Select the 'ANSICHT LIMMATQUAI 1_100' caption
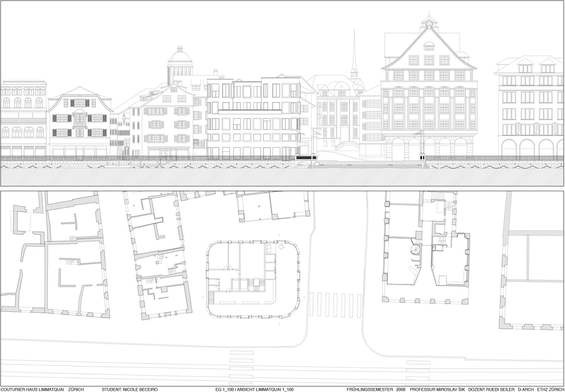The width and height of the screenshot is (565, 392). [x=265, y=389]
